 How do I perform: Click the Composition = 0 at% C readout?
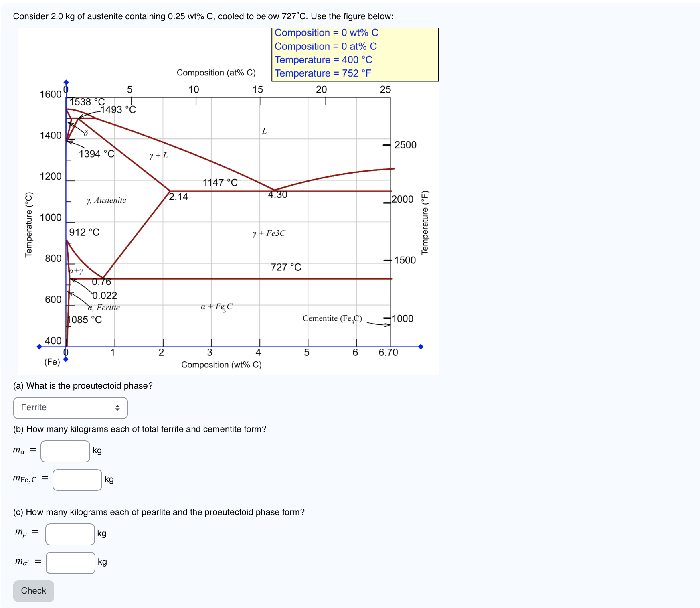(326, 47)
